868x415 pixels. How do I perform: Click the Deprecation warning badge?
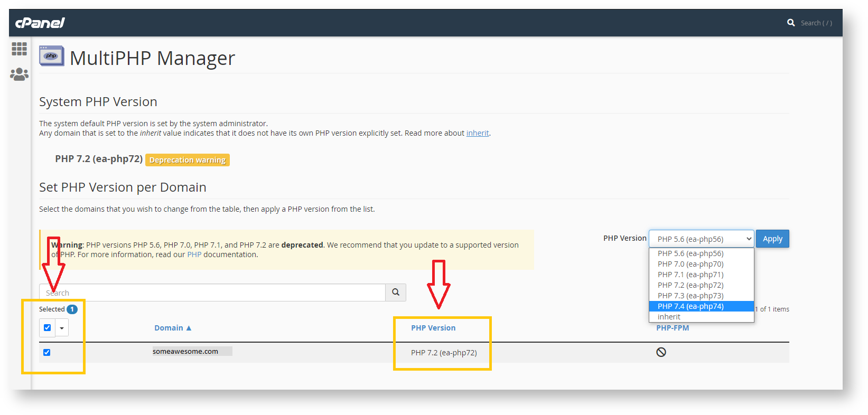(188, 160)
